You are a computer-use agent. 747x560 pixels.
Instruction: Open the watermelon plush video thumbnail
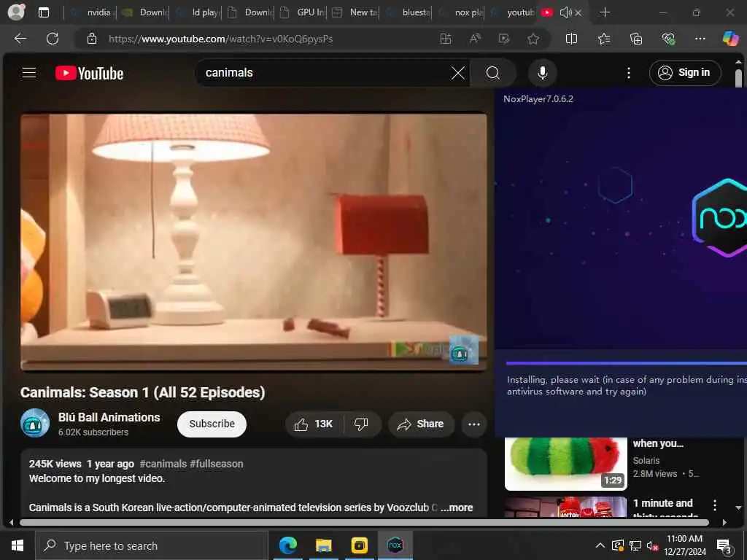pyautogui.click(x=565, y=464)
